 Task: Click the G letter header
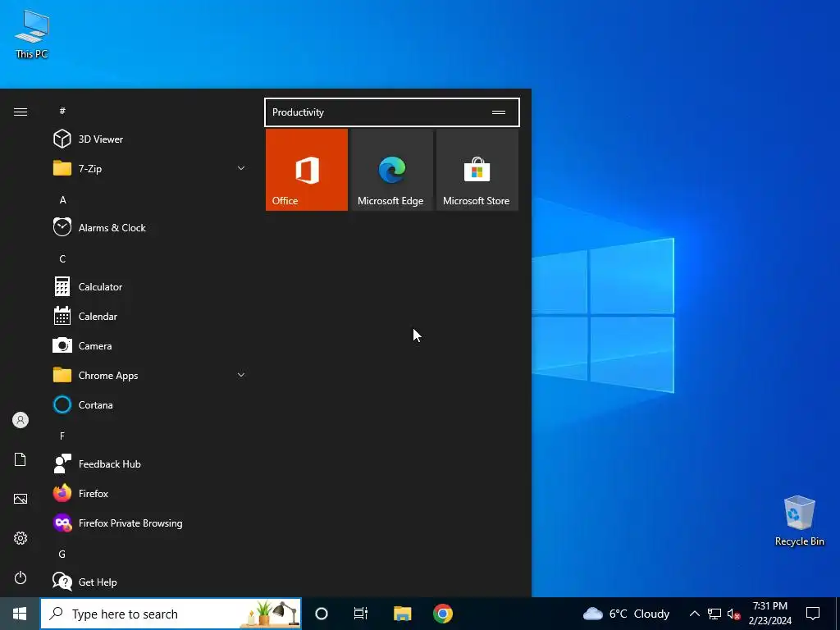62,554
